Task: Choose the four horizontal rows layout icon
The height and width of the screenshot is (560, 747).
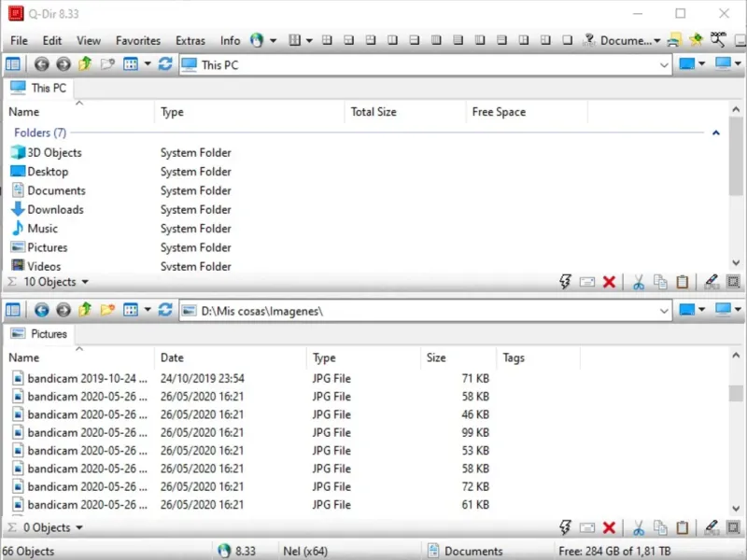Action: coord(458,40)
